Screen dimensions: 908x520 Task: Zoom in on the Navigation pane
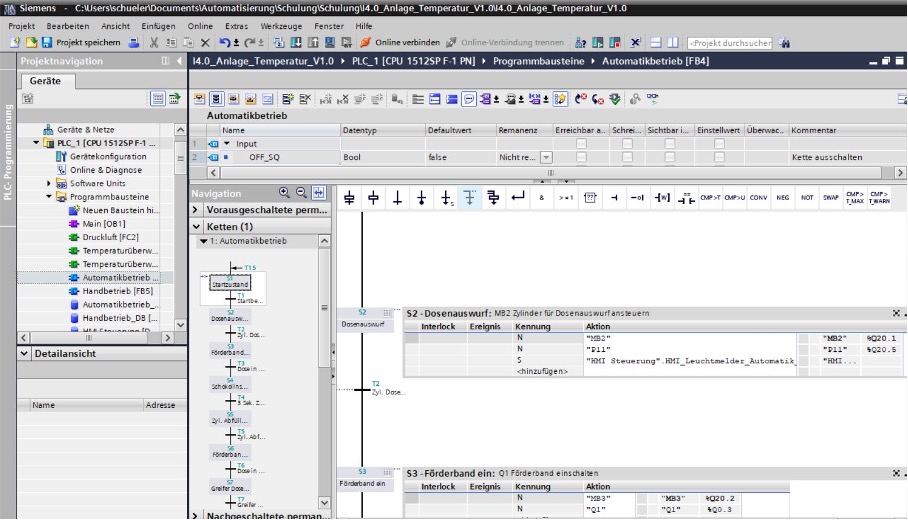click(x=285, y=193)
